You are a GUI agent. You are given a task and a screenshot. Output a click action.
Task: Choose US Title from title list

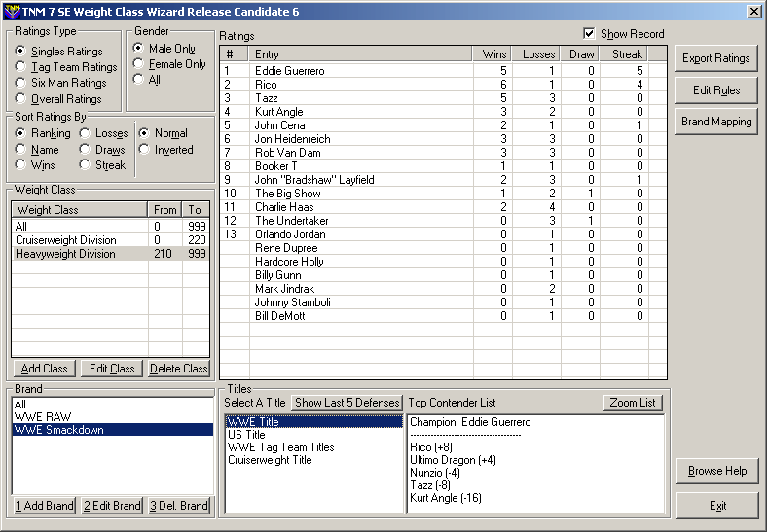pos(246,435)
